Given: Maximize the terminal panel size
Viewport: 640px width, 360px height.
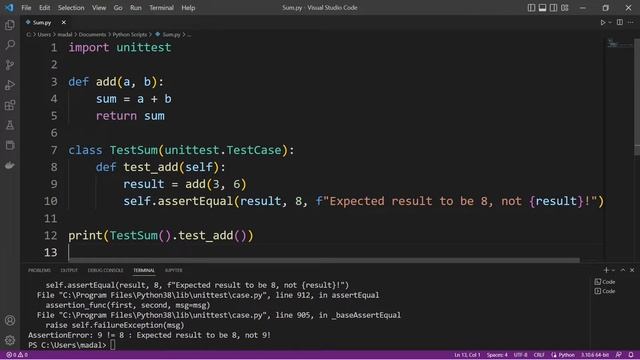Looking at the screenshot, I should (x=623, y=270).
